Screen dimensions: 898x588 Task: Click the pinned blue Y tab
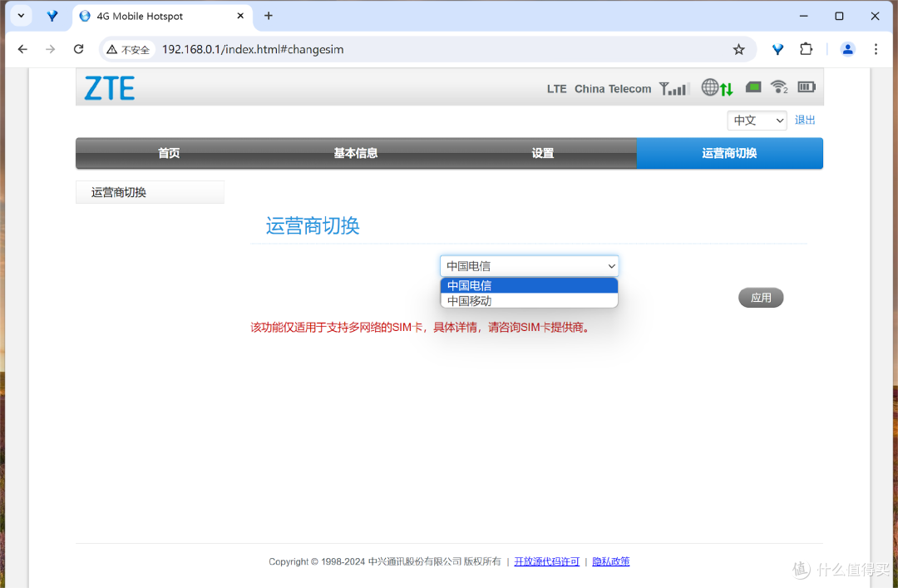pyautogui.click(x=52, y=16)
